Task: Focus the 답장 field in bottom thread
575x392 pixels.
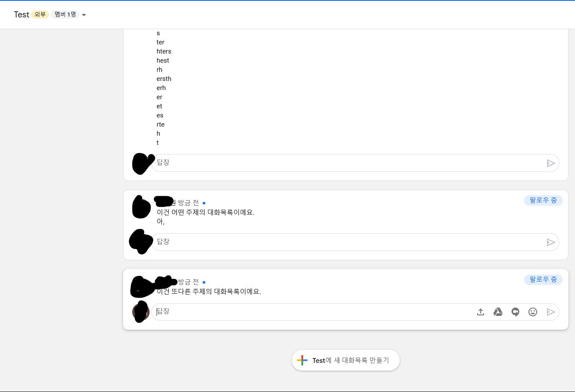Action: (x=313, y=312)
